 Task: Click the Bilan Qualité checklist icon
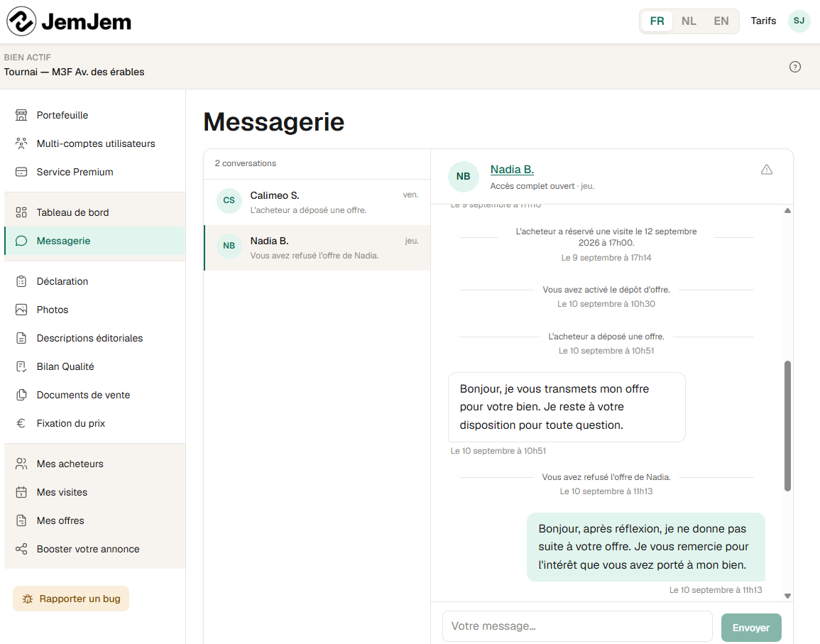21,366
